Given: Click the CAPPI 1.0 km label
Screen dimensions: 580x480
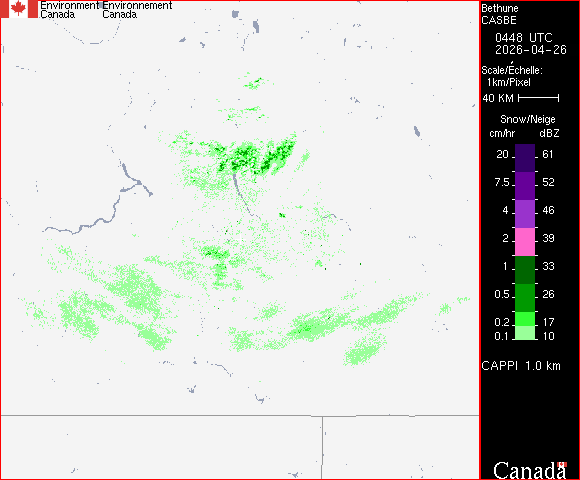Looking at the screenshot, I should coord(521,366).
